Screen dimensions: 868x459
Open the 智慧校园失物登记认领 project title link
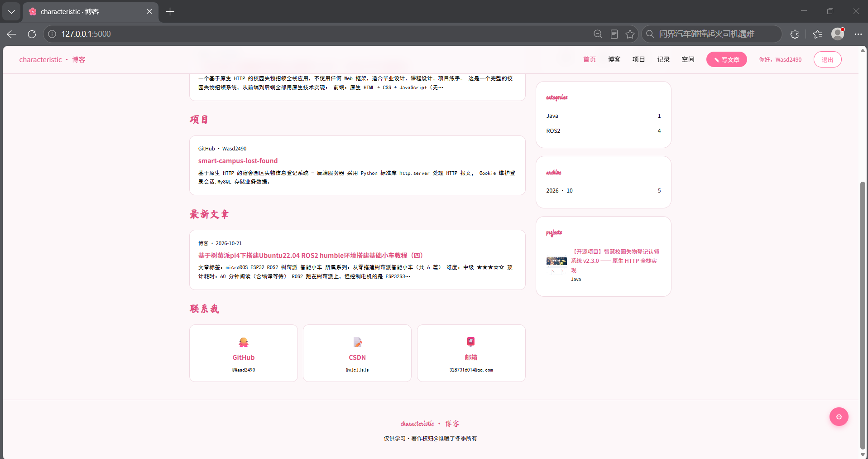coord(615,261)
